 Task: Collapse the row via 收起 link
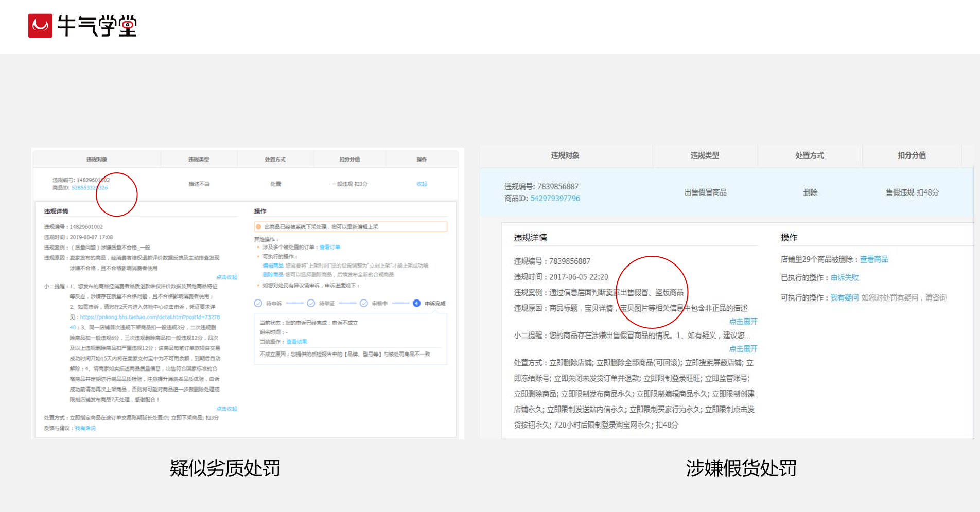point(422,184)
